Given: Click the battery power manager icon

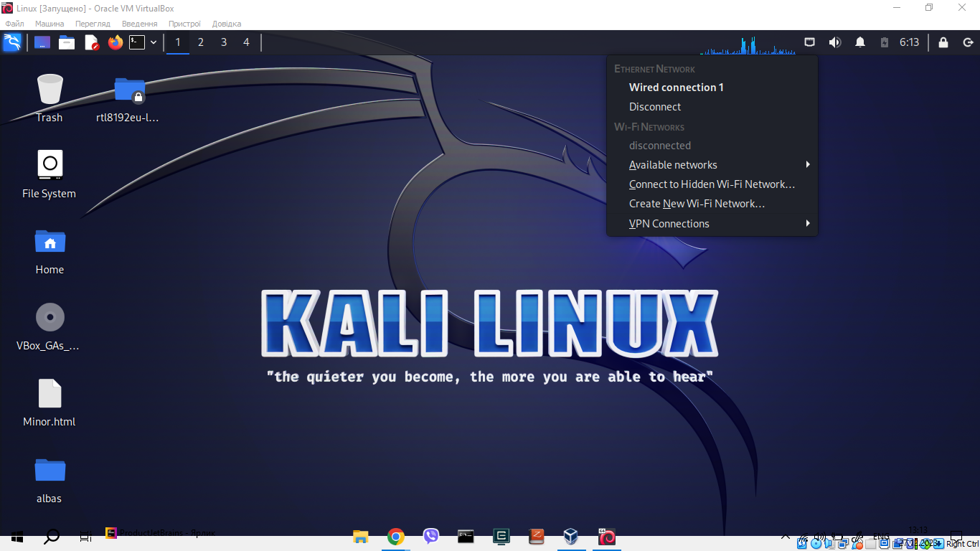Looking at the screenshot, I should [885, 42].
